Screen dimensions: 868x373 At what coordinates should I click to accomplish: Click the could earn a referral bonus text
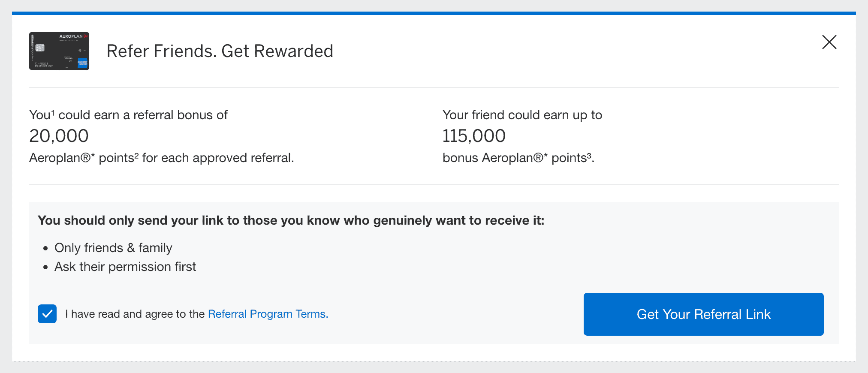point(143,115)
